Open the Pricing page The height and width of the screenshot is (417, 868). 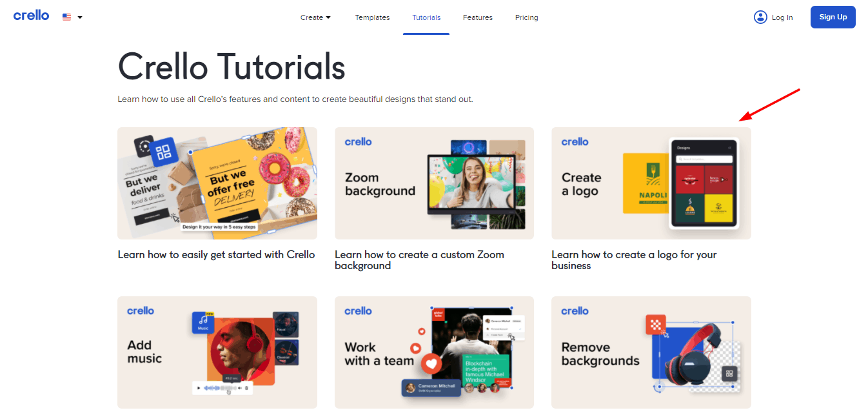pos(526,17)
